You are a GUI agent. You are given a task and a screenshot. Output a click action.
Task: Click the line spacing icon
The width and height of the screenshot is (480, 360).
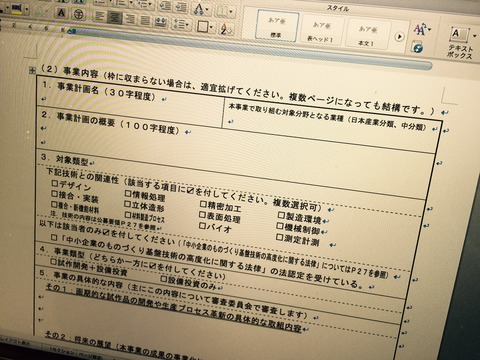click(180, 24)
